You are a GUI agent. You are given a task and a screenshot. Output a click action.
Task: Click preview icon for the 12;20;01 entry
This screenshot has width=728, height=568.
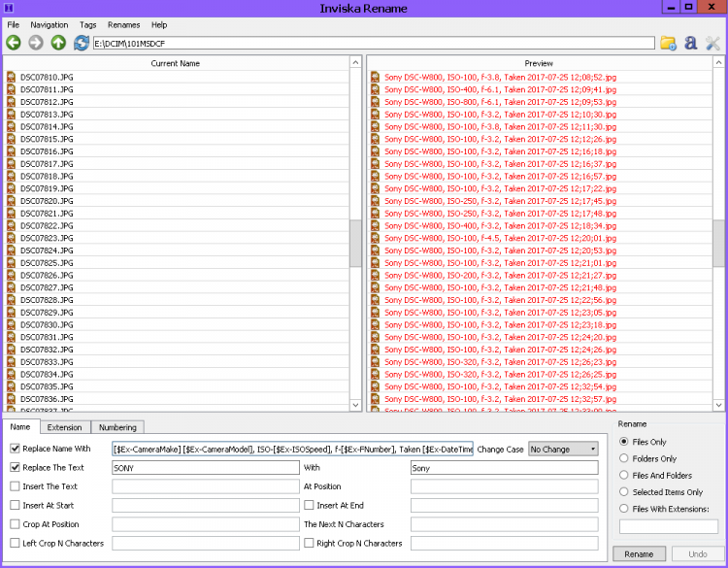tap(375, 238)
